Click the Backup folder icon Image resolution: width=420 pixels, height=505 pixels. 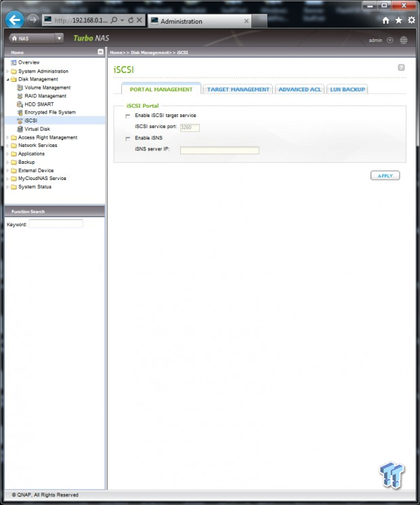coord(14,162)
